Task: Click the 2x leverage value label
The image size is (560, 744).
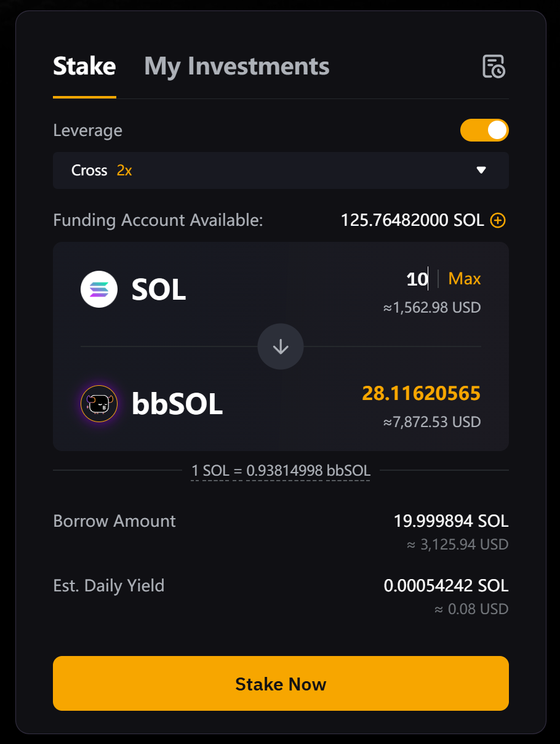Action: tap(124, 170)
